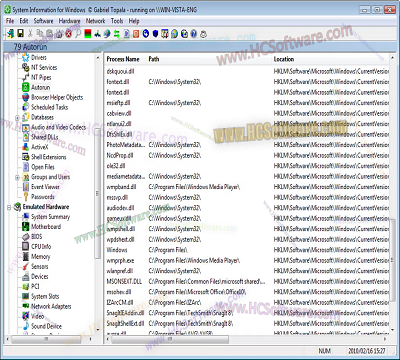
Task: Click the Passwords key icon
Action: tap(26, 197)
